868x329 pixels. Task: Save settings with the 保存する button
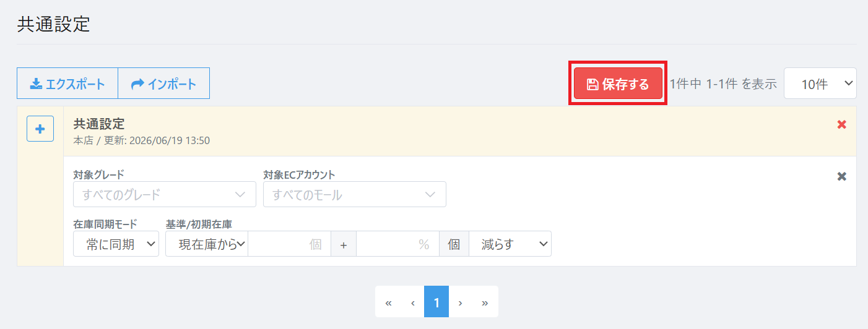coord(618,83)
